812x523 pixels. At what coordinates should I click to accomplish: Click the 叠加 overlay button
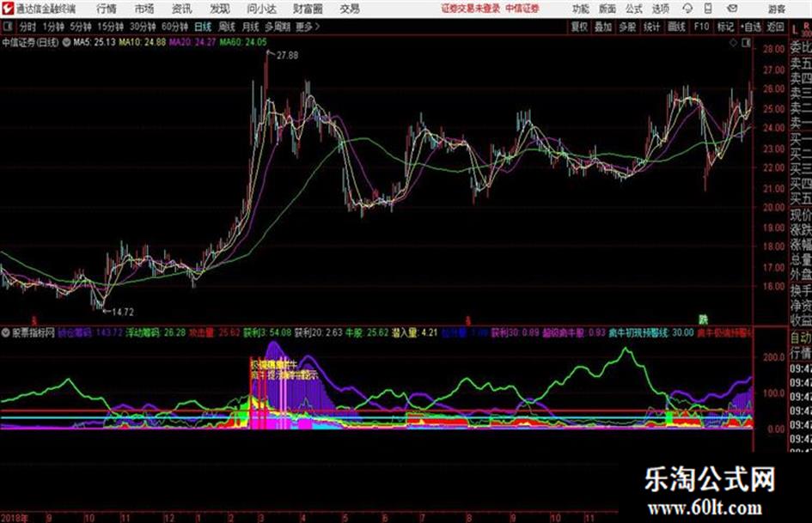pyautogui.click(x=603, y=27)
